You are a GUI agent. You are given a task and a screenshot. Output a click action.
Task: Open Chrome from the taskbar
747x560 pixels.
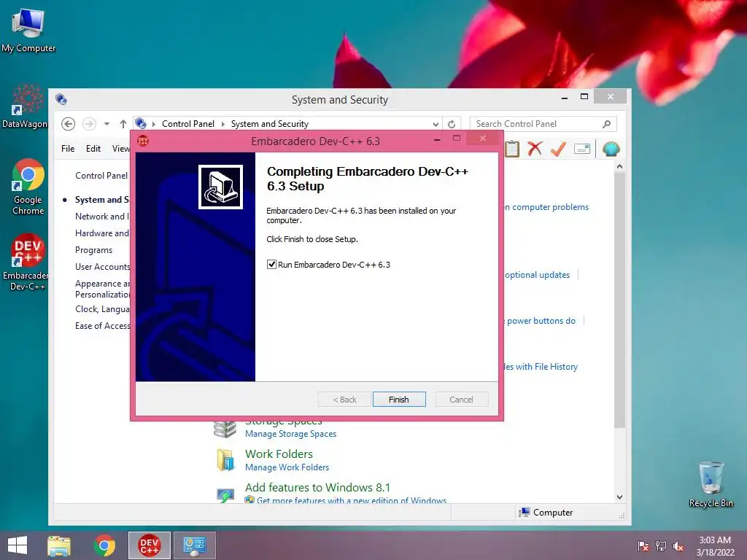[x=104, y=545]
